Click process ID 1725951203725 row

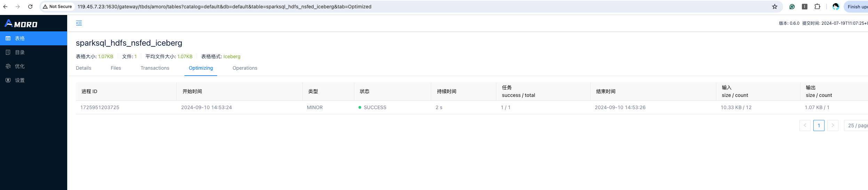(x=100, y=107)
